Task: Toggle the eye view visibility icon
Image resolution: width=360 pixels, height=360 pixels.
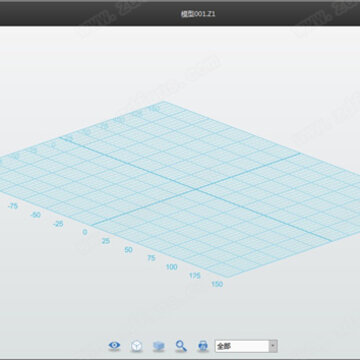Action: pyautogui.click(x=114, y=346)
